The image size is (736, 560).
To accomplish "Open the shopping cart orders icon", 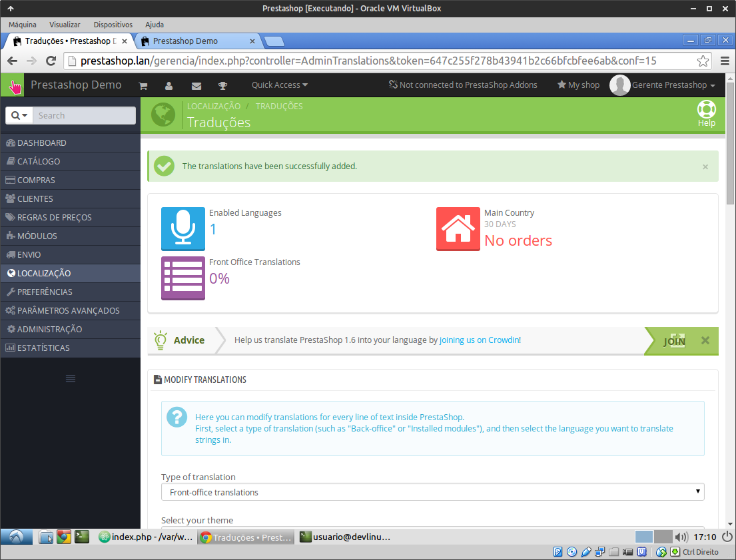I will (x=143, y=86).
